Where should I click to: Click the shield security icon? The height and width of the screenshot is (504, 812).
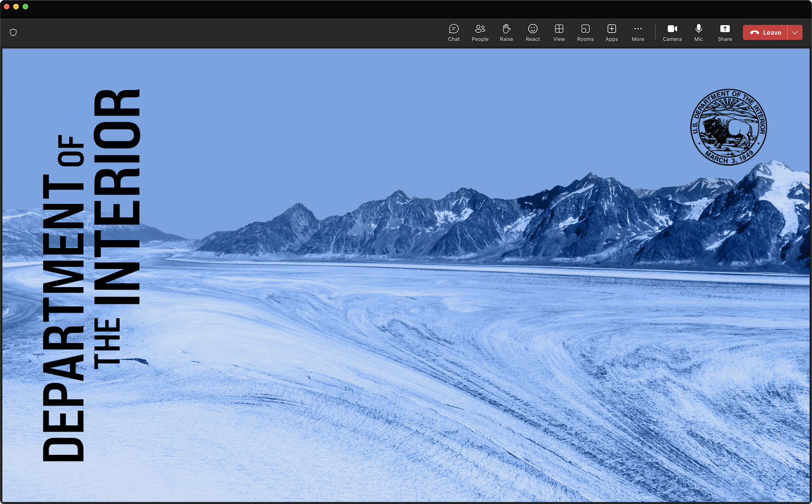click(13, 32)
